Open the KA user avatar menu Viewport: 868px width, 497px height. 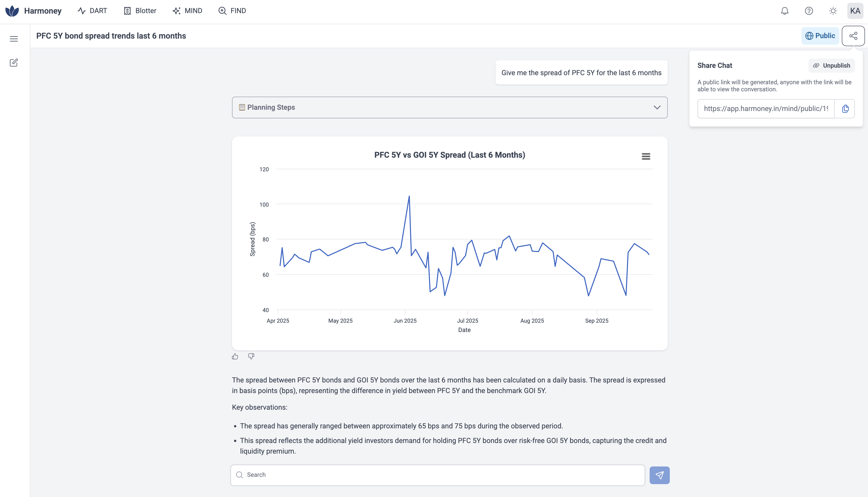tap(855, 11)
